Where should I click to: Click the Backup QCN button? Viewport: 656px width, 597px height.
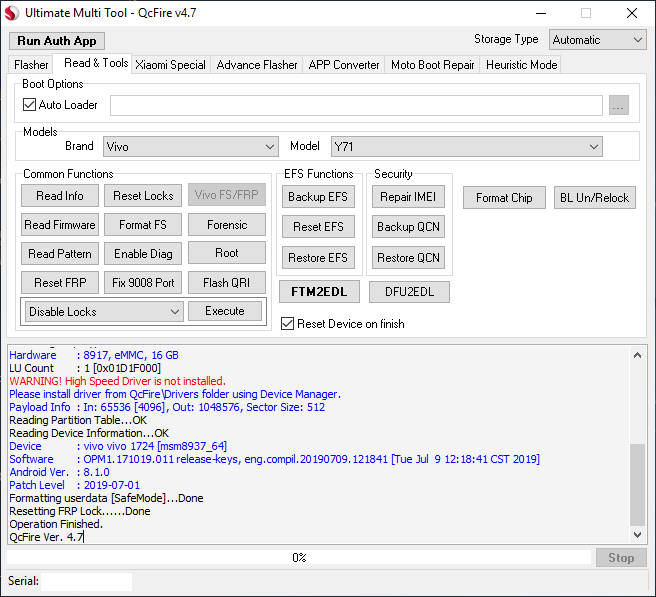coord(408,227)
